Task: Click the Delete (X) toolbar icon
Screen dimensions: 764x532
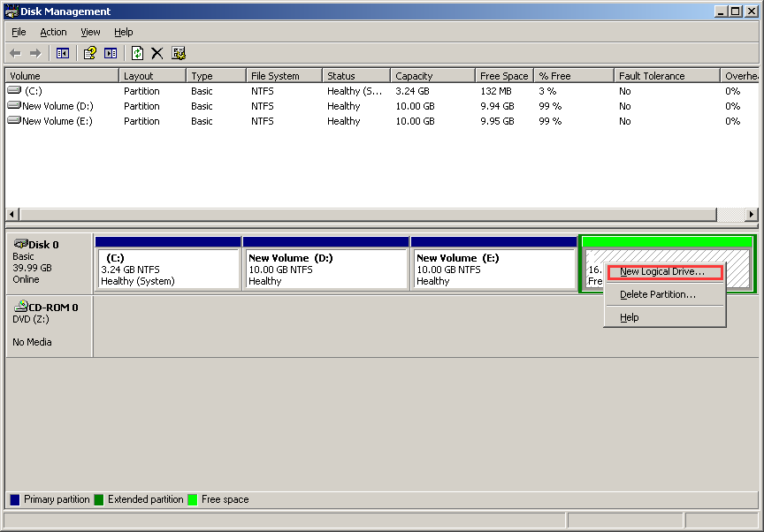Action: [x=157, y=53]
